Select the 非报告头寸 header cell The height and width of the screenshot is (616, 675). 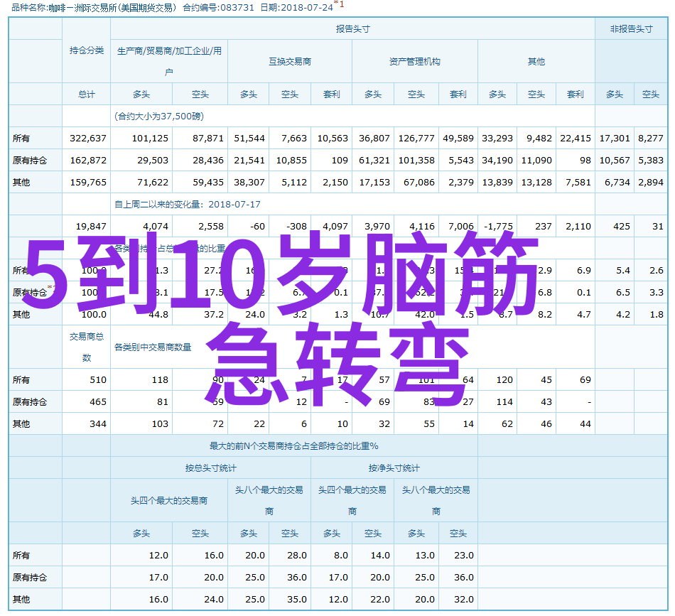point(630,29)
